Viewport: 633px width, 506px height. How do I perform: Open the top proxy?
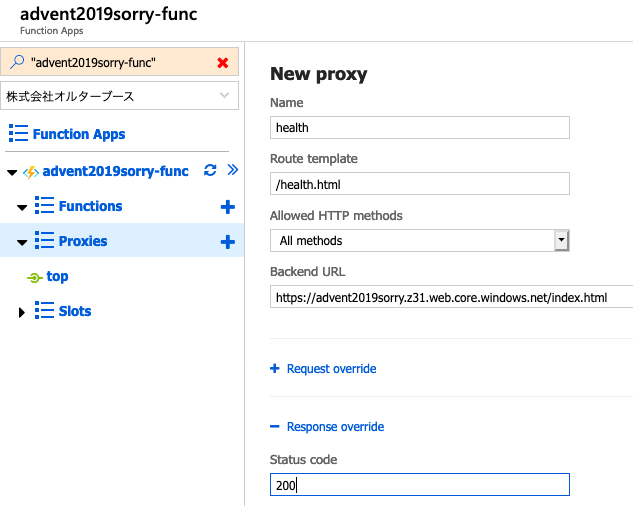click(57, 277)
